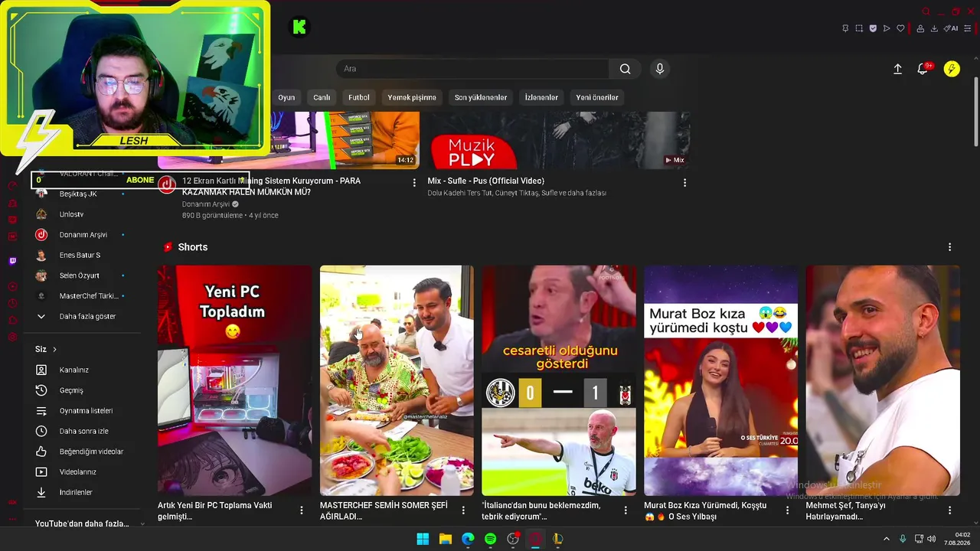
Task: Open File Explorer from the taskbar
Action: point(445,539)
